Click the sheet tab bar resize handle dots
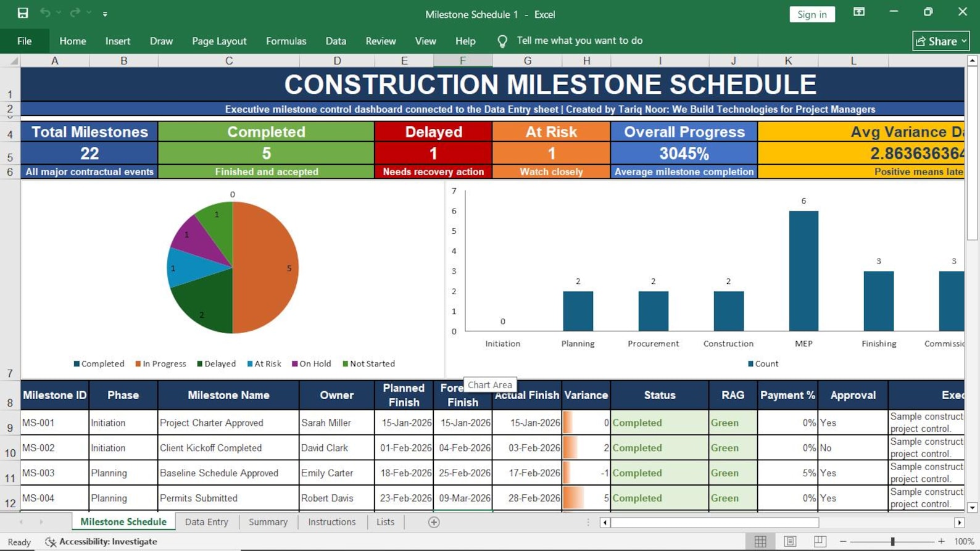The width and height of the screenshot is (980, 551). (588, 522)
